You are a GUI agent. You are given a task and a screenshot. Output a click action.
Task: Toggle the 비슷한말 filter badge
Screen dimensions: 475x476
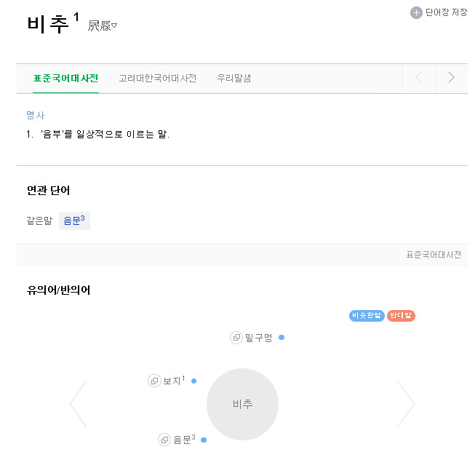point(367,316)
